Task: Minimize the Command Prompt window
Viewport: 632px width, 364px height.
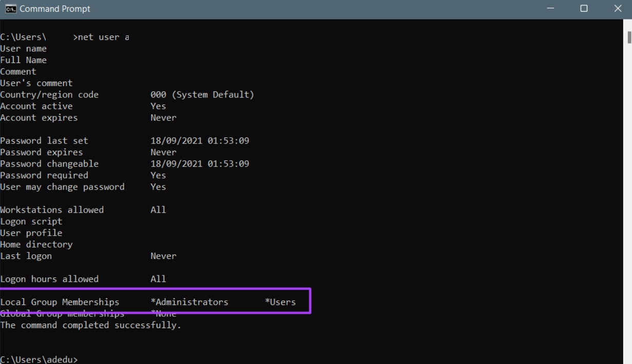Action: [x=550, y=9]
